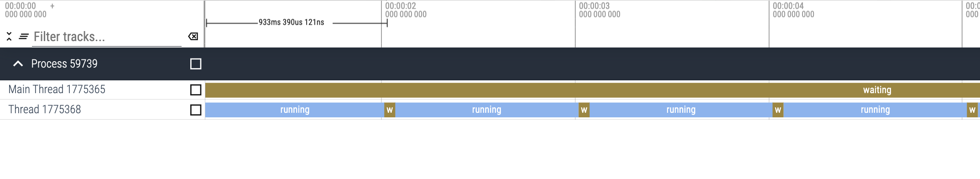980x179 pixels.
Task: Collapse Process 59739 using its chevron
Action: point(18,64)
